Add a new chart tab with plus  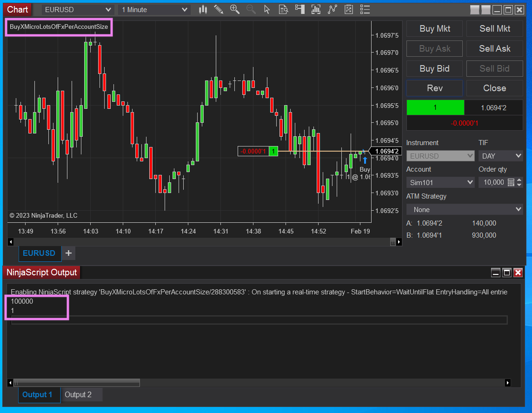(68, 253)
